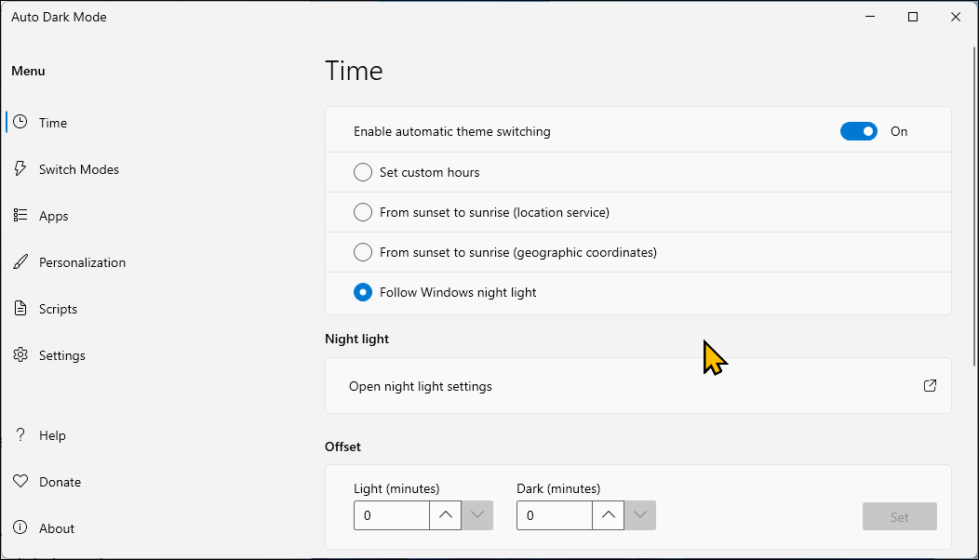Viewport: 979px width, 560px height.
Task: Select sunset to sunrise (geographic coordinates)
Action: tap(363, 252)
